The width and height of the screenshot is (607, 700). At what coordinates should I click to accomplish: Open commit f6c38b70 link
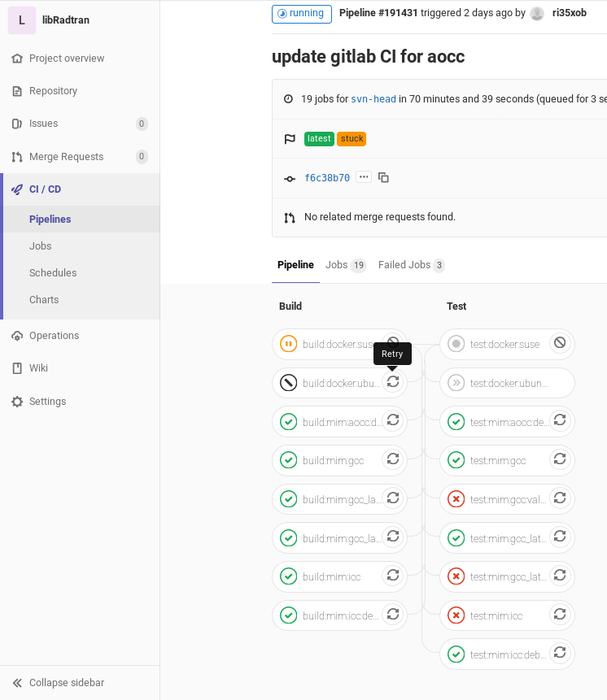tap(327, 178)
